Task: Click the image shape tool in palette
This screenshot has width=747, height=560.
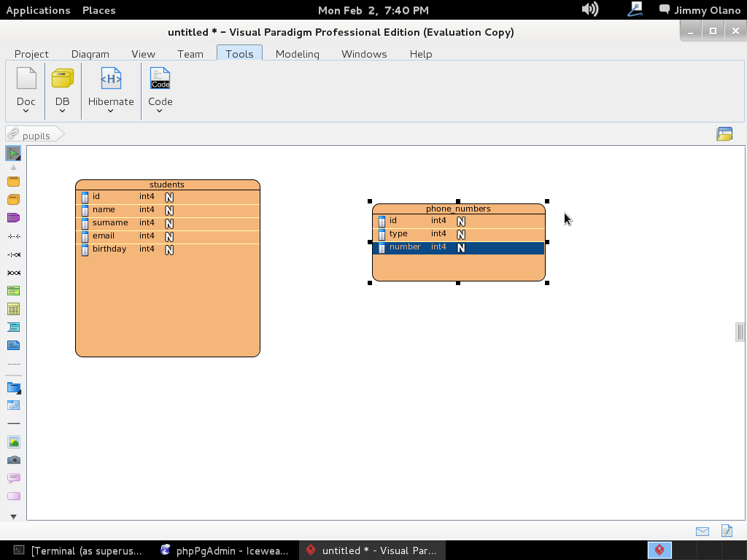Action: (x=13, y=442)
